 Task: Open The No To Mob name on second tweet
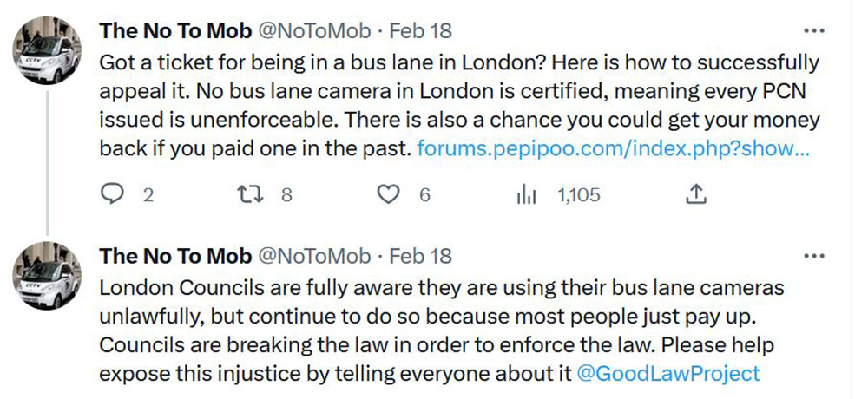(175, 256)
